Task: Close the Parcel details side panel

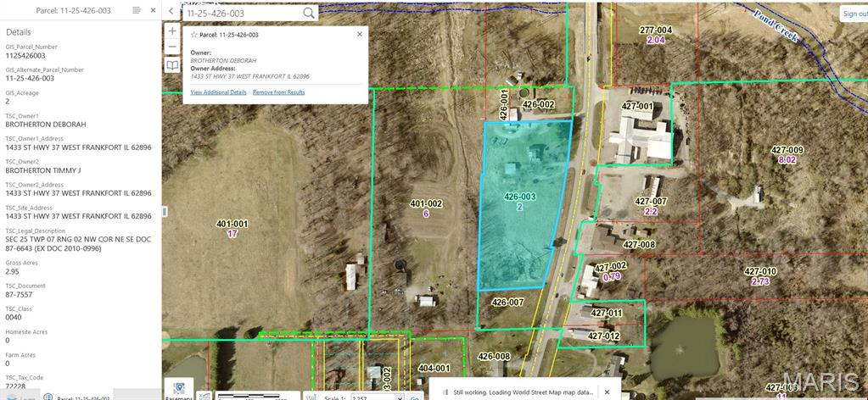Action: (153, 10)
